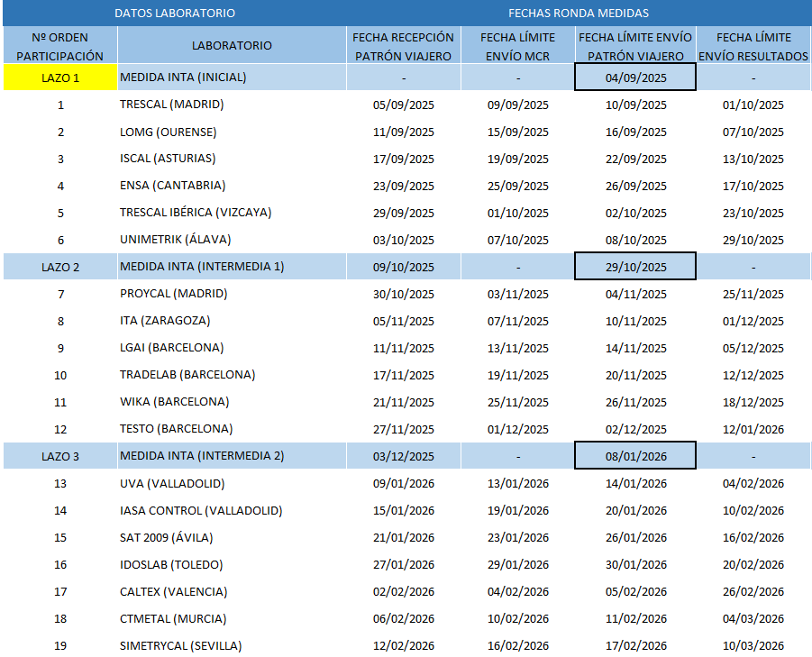Screen dimensions: 812x657
Task: Click reception date 05/11/2025 for ITA
Action: [404, 321]
